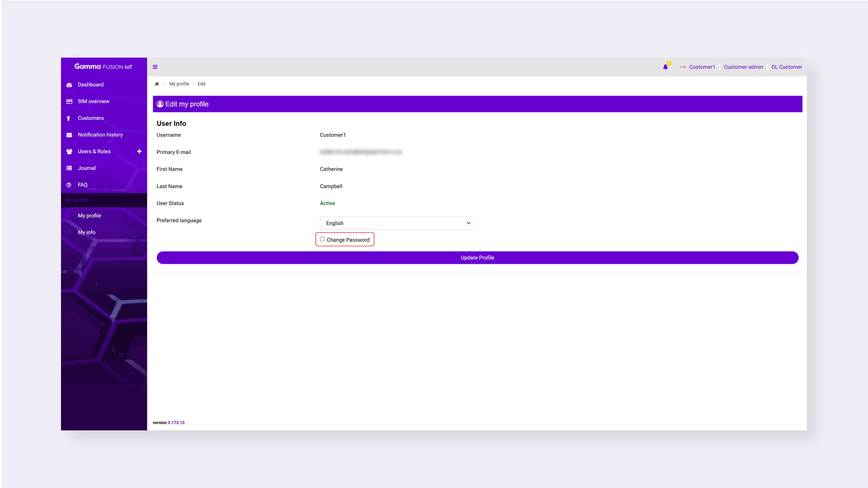
Task: Click the Update Profile button
Action: [x=477, y=258]
